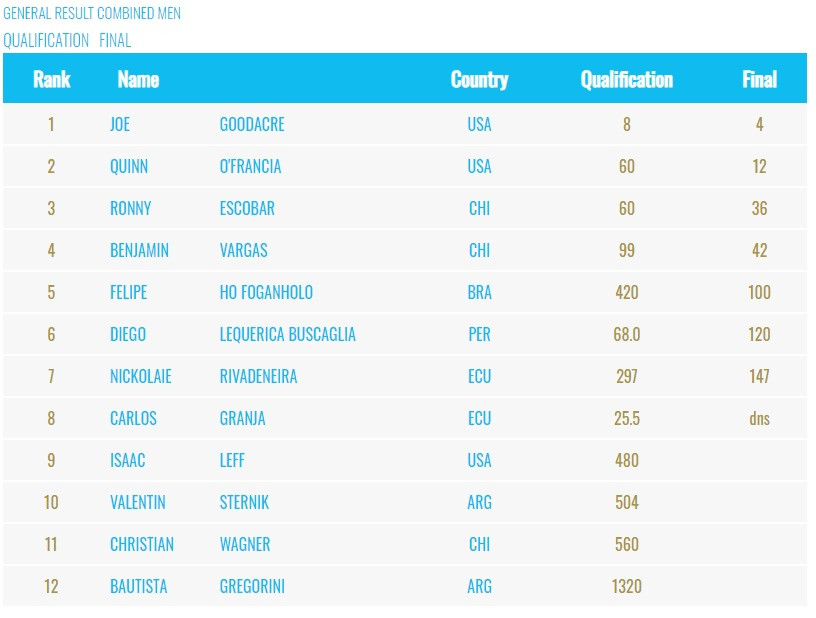Click the GOODACRE surname link
The width and height of the screenshot is (816, 618).
coord(252,124)
